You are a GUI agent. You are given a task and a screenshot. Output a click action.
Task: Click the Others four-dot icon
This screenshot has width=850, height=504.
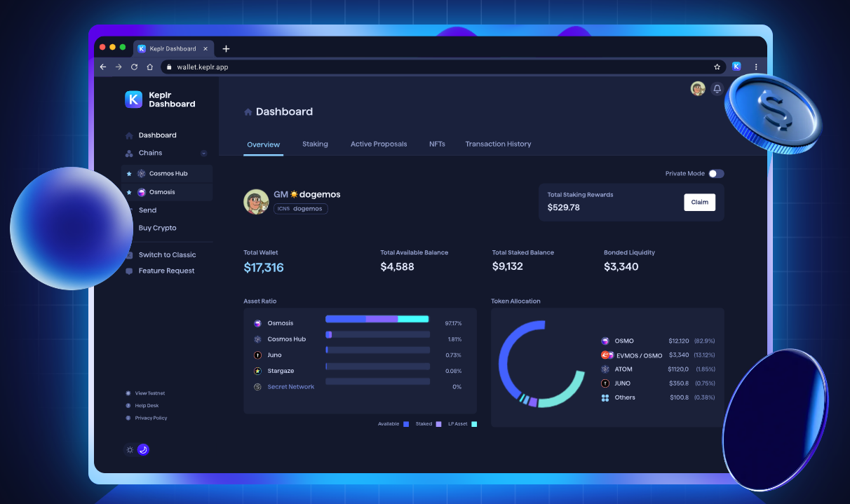click(x=605, y=397)
